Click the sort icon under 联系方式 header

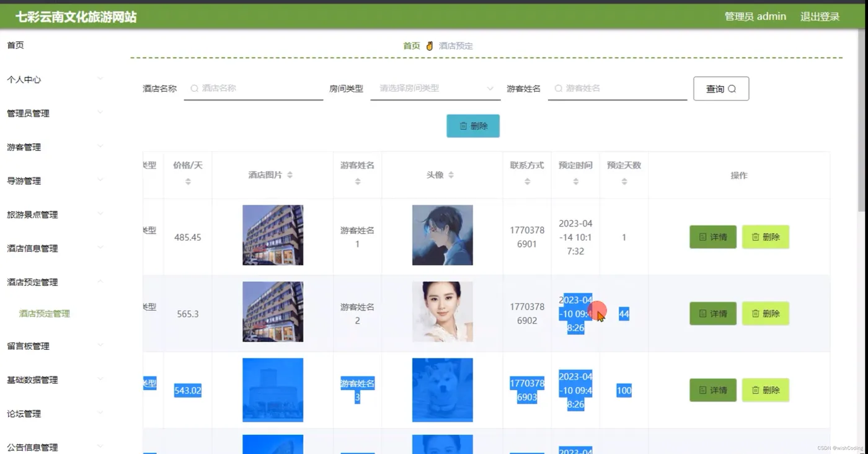coord(527,182)
